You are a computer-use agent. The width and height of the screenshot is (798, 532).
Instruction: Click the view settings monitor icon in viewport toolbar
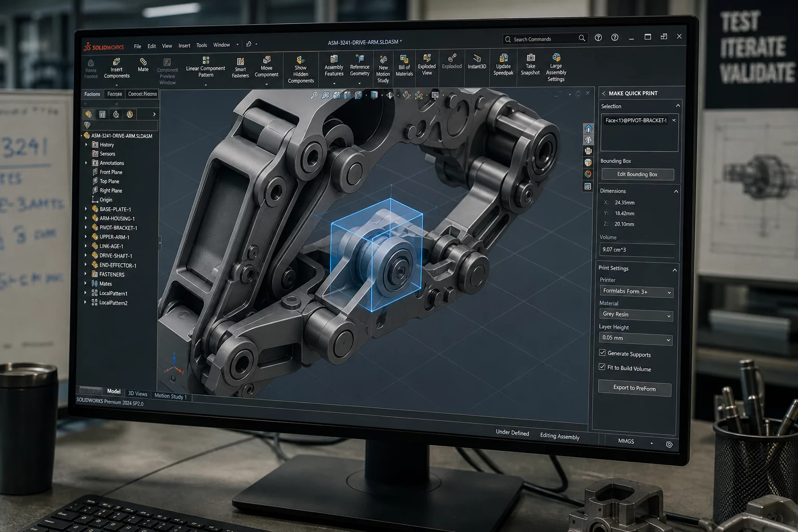[x=435, y=95]
